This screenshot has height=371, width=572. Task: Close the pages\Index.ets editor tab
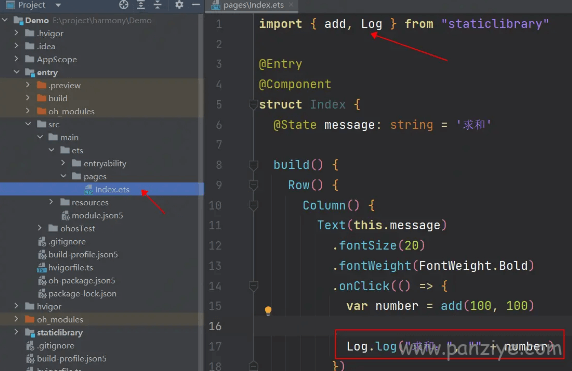pyautogui.click(x=291, y=5)
